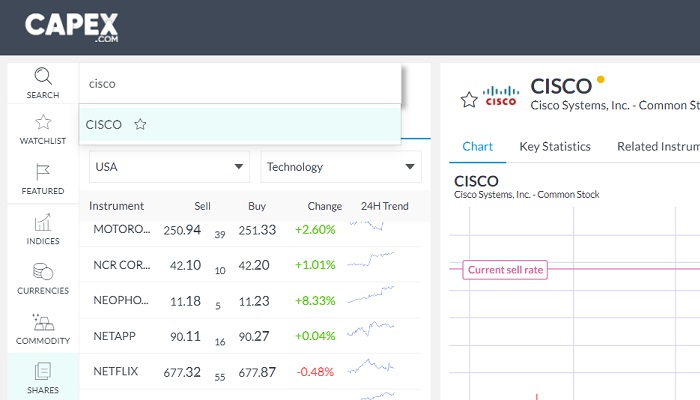Image resolution: width=700 pixels, height=400 pixels.
Task: Open Neophotonics 24H trend sparkline
Action: [x=371, y=295]
